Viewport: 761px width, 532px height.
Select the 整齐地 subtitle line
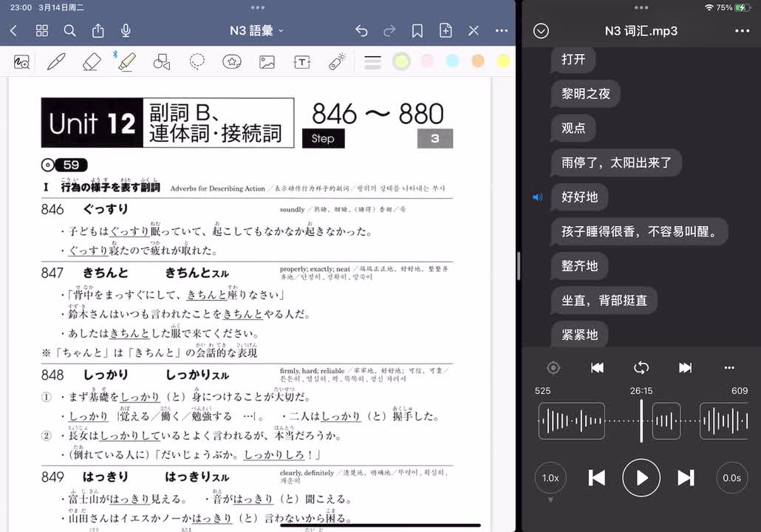click(x=579, y=266)
